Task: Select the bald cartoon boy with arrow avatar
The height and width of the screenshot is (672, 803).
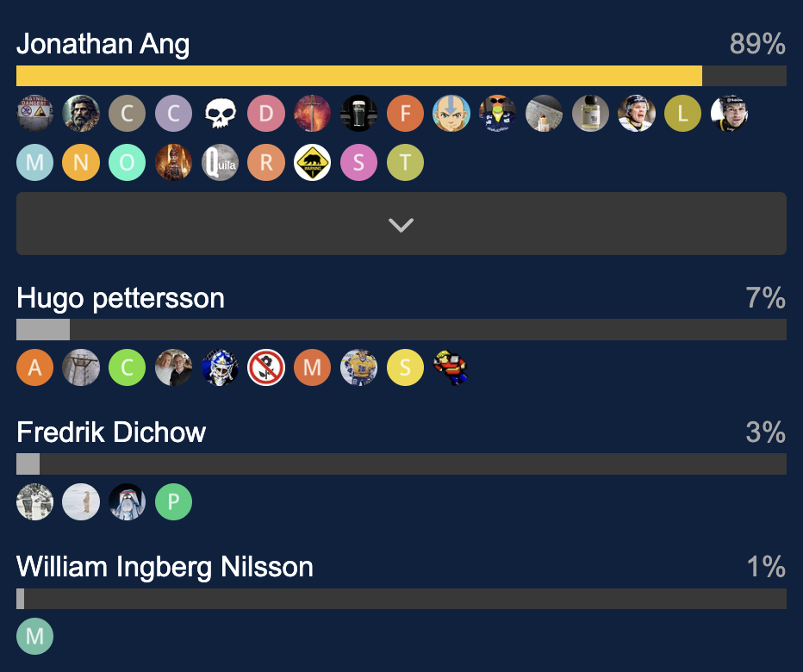Action: pyautogui.click(x=452, y=114)
